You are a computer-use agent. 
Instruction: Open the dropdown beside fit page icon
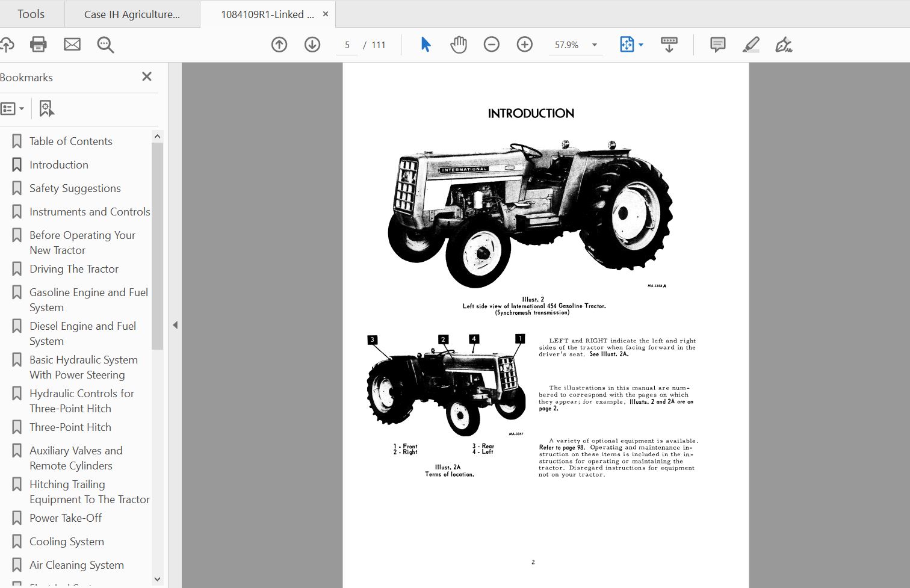pyautogui.click(x=641, y=45)
